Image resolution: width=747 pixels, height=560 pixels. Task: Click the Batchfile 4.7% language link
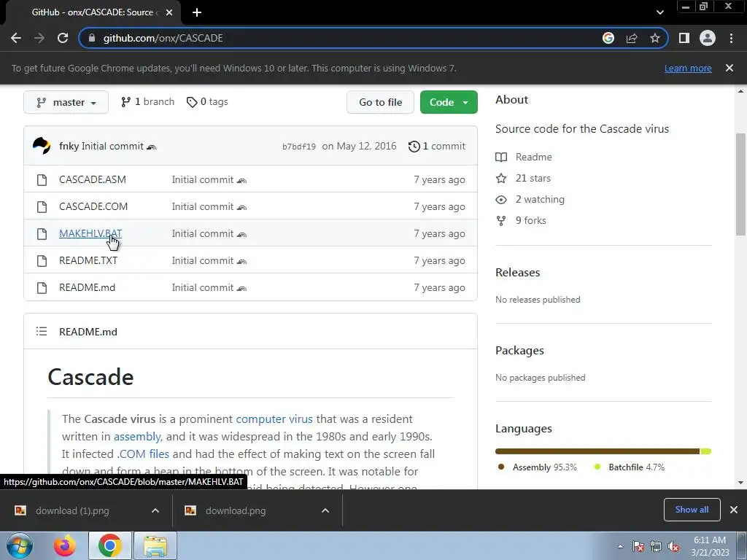pyautogui.click(x=630, y=467)
